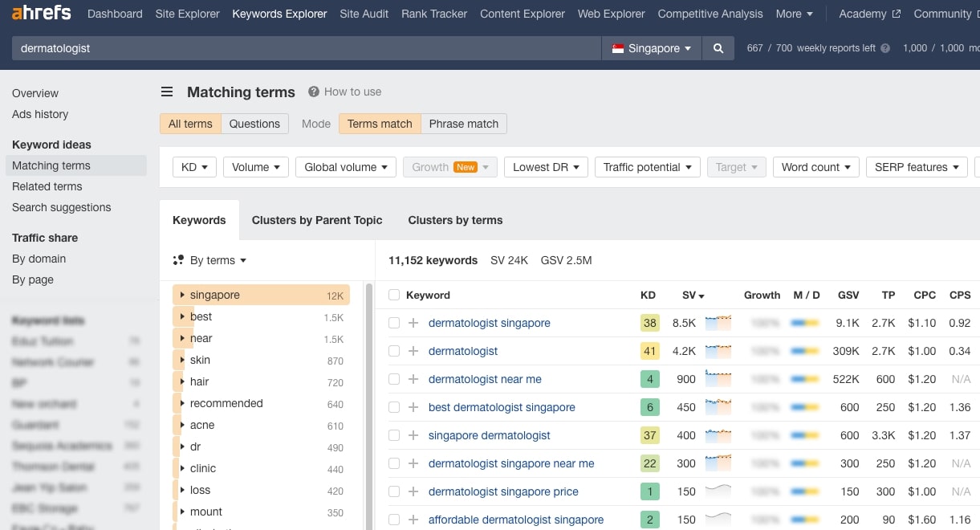Expand the 'singapore' term group

[x=183, y=296]
